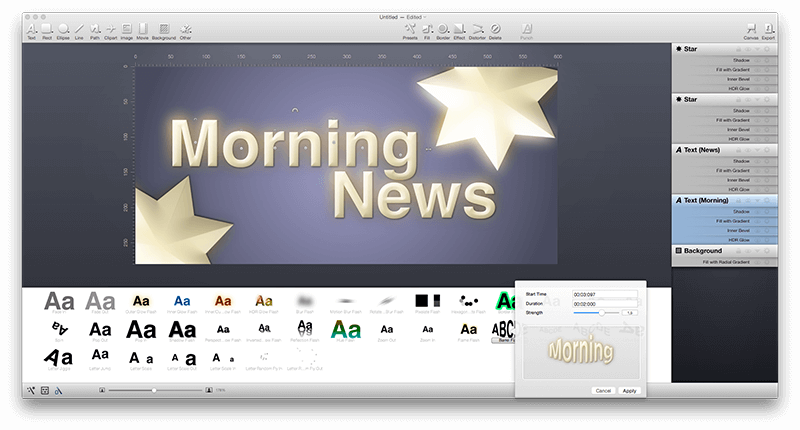Click the Delete toolbar icon
Viewport: 800px width, 430px height.
pos(495,31)
